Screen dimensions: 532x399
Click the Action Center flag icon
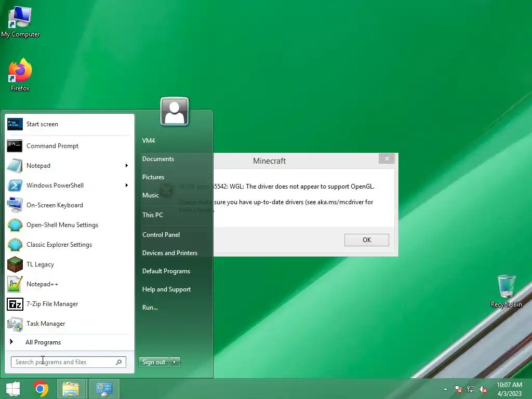(458, 390)
